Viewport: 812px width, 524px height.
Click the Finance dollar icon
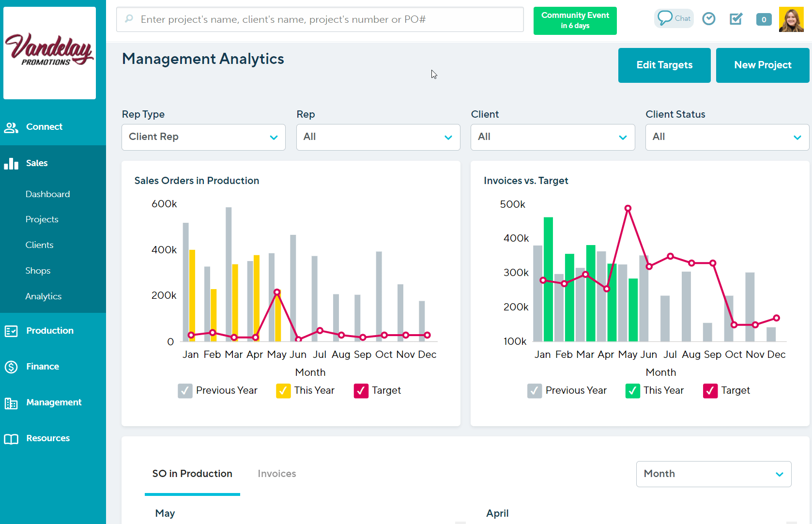pyautogui.click(x=11, y=367)
